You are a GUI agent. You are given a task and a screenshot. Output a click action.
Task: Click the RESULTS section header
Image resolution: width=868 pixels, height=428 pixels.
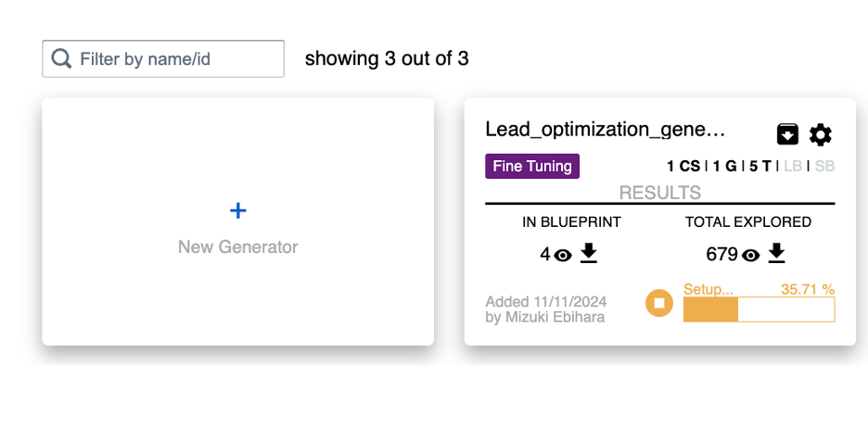pos(659,193)
